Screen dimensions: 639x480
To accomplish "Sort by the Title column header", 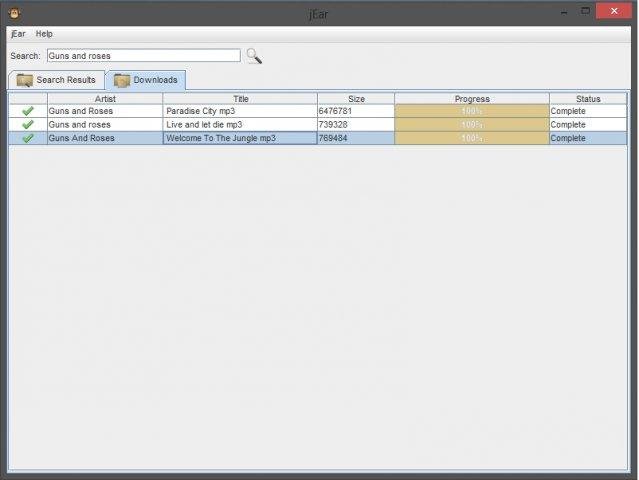I will [240, 99].
